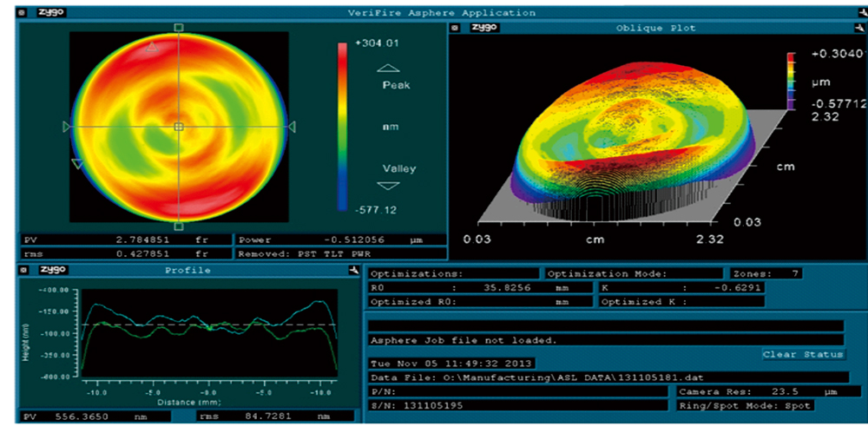Viewport: 868px width, 426px height.
Task: Click the Peak up-arrow on the color scale
Action: coord(389,69)
